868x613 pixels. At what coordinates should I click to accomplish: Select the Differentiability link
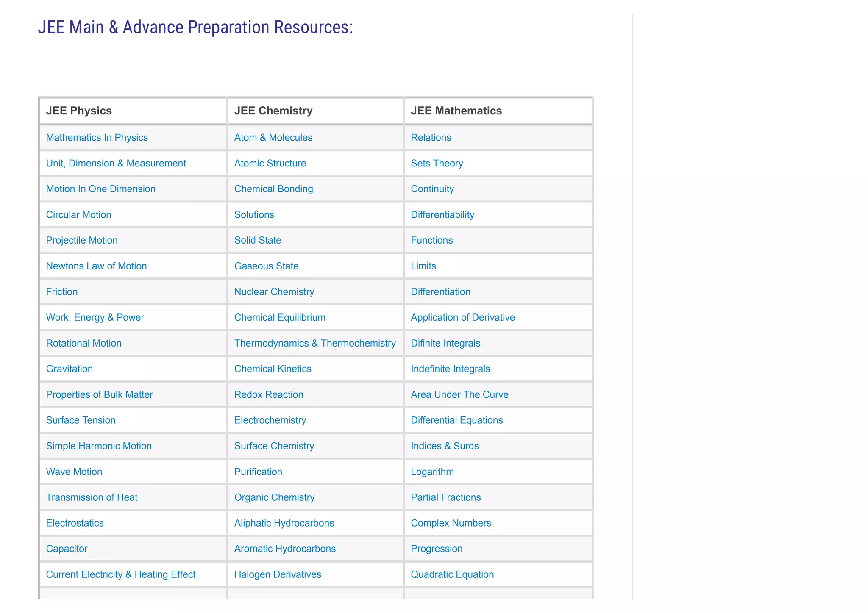click(442, 215)
